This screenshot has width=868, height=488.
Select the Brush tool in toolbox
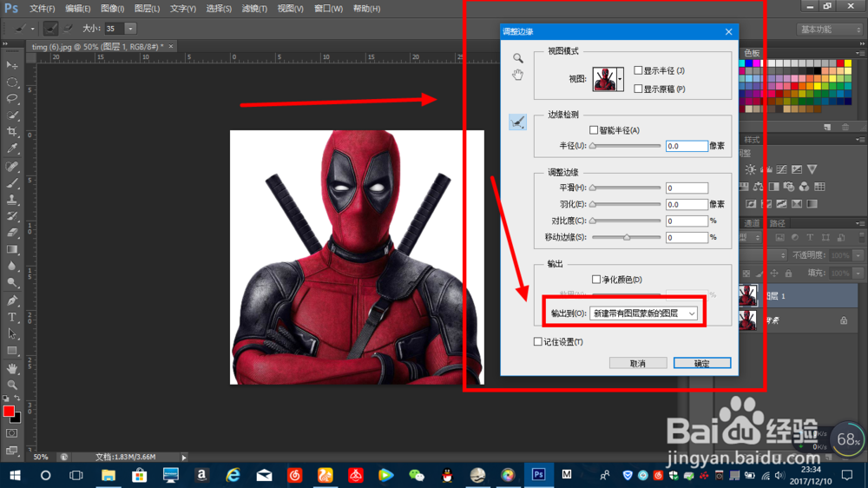tap(11, 183)
